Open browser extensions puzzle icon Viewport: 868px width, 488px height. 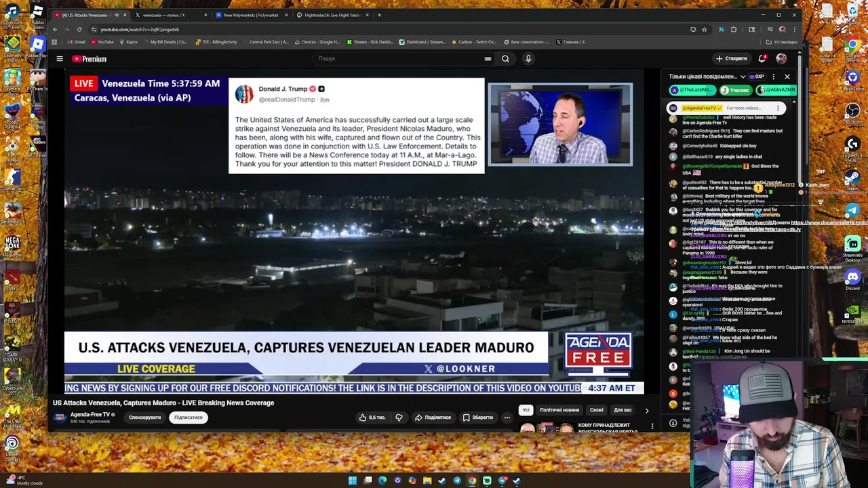click(x=734, y=29)
